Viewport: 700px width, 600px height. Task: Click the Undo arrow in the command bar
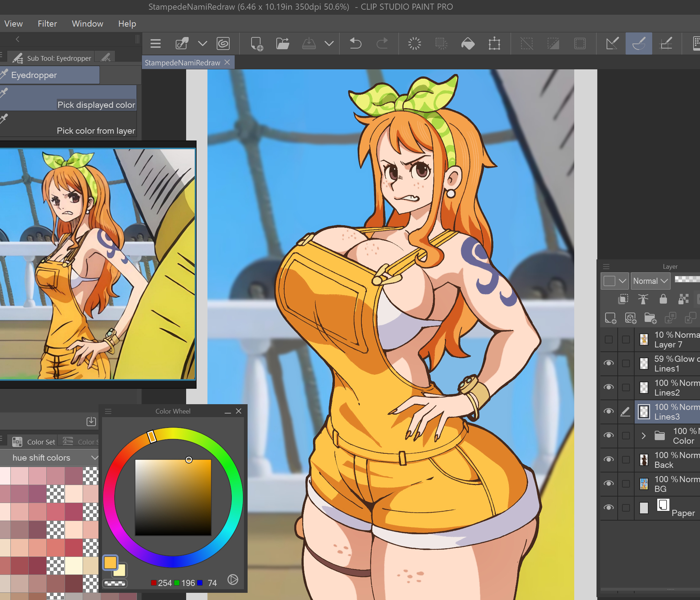click(355, 43)
